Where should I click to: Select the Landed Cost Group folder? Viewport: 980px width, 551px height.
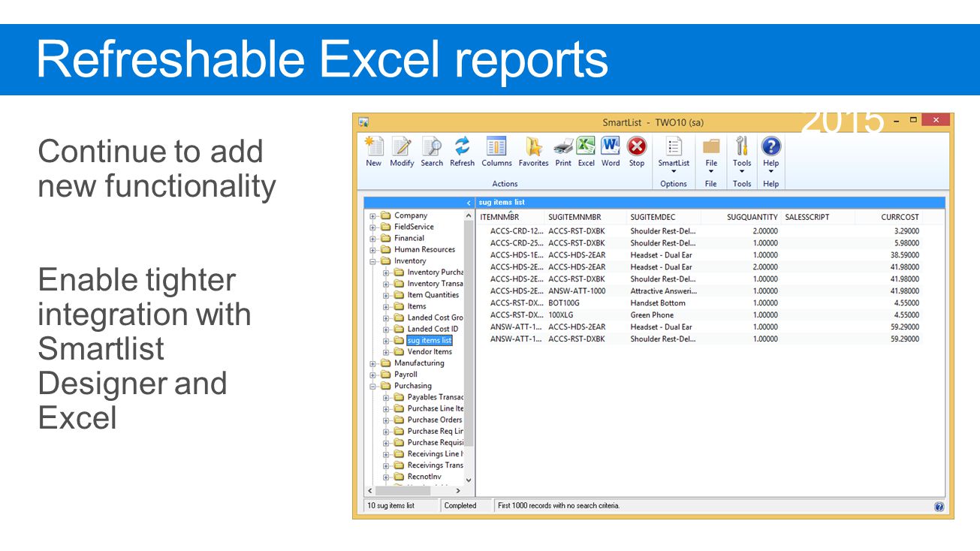pos(435,318)
